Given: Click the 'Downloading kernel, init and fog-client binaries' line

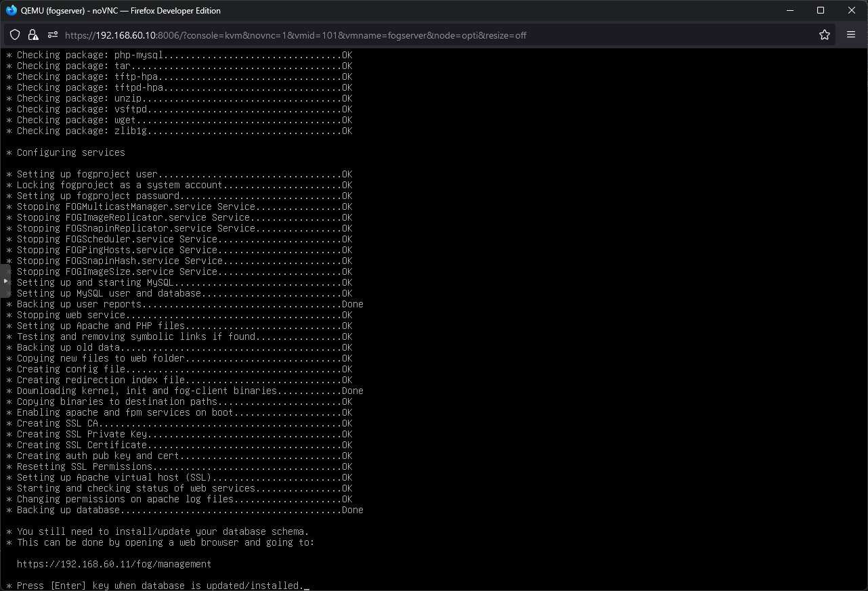Looking at the screenshot, I should 185,391.
